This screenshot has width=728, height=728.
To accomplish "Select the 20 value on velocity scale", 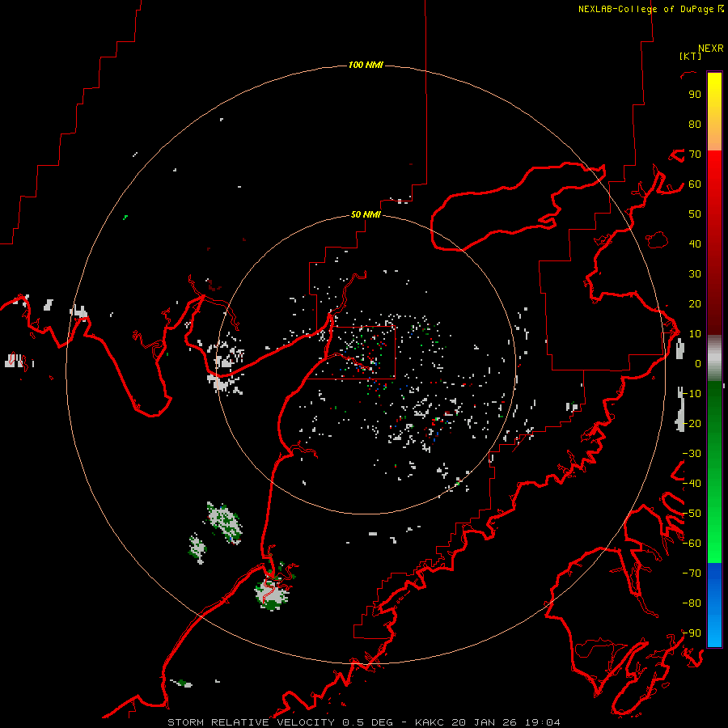I will point(695,304).
